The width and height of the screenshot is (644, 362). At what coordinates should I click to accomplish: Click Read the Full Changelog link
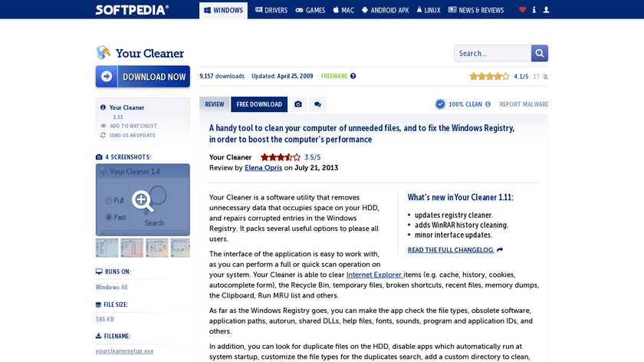[455, 250]
